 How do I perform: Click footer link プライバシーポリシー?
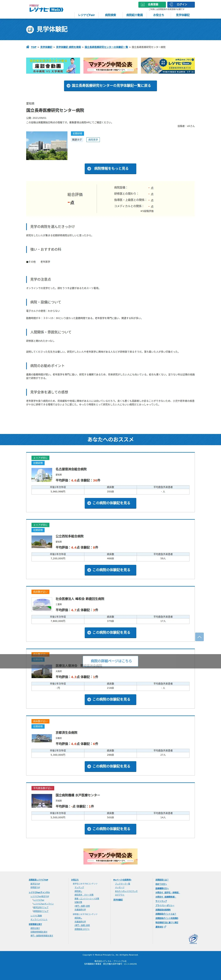pyautogui.click(x=165, y=906)
